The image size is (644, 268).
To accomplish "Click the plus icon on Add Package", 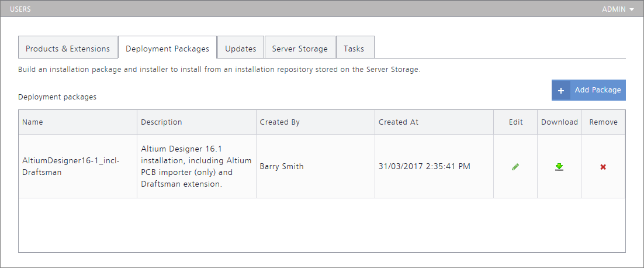I will pyautogui.click(x=561, y=90).
